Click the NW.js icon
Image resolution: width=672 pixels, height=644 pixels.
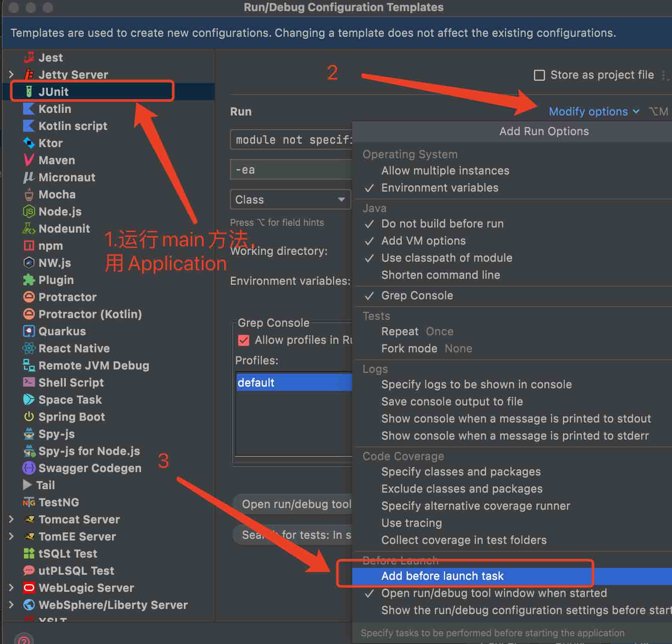click(29, 263)
